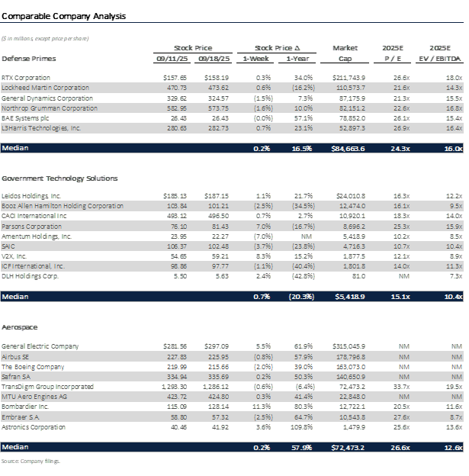Click the 1-Year stock price change header
469x476 pixels.
(297, 58)
